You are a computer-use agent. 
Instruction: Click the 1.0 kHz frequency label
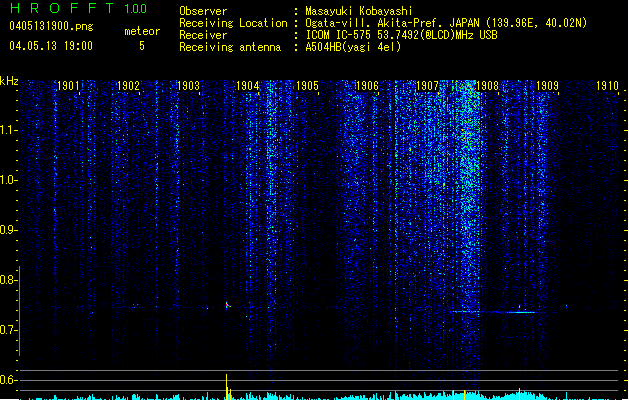click(x=8, y=180)
